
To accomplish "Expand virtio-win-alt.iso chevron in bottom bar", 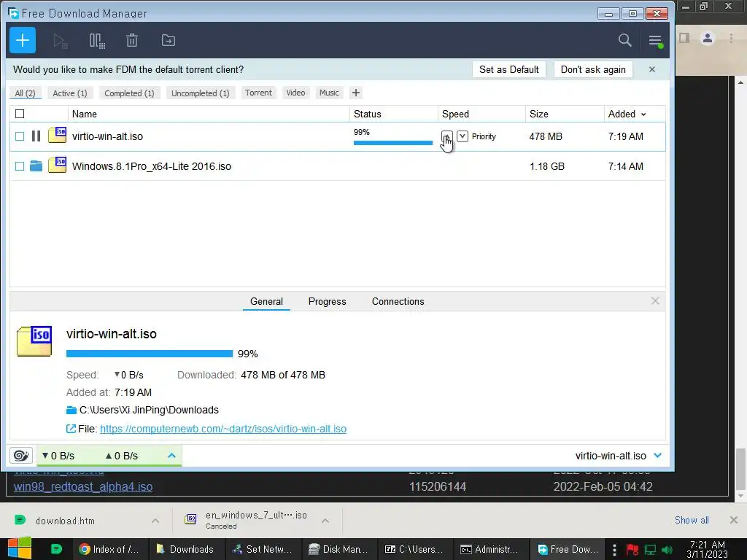I will click(x=658, y=455).
